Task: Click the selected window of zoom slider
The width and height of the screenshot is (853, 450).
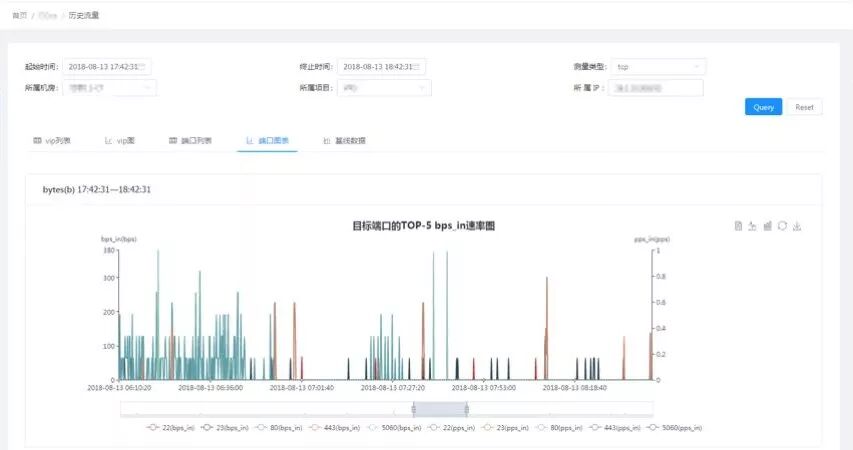Action: click(x=440, y=409)
